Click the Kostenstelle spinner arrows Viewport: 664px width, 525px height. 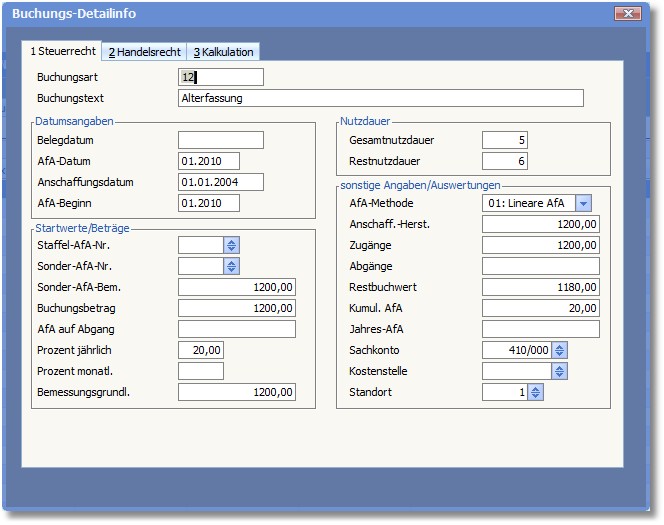[560, 371]
